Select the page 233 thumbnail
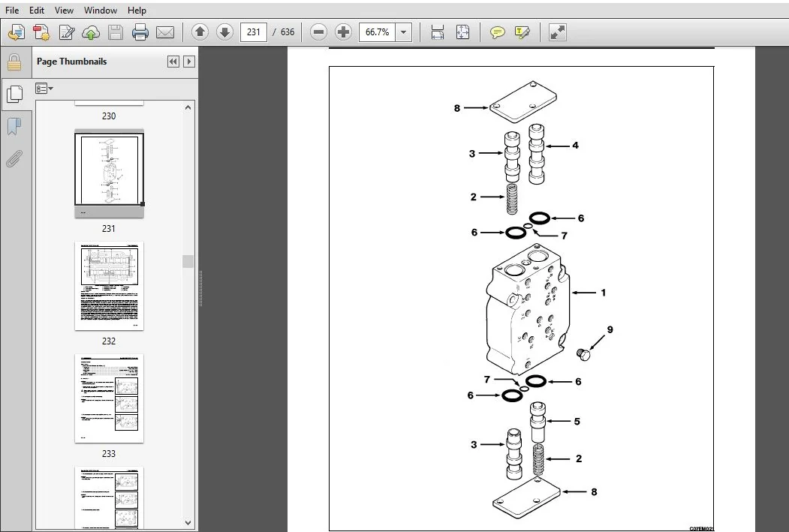The height and width of the screenshot is (532, 789). click(109, 398)
